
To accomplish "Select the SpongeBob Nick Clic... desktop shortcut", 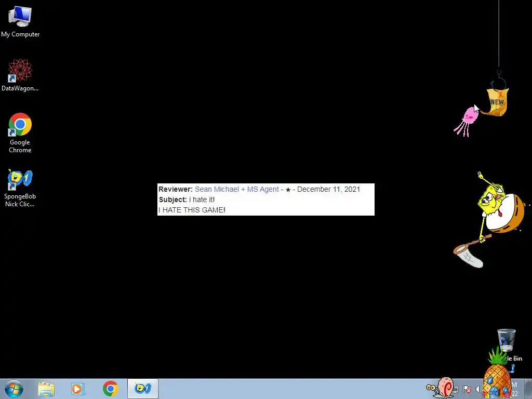I will 20,188.
